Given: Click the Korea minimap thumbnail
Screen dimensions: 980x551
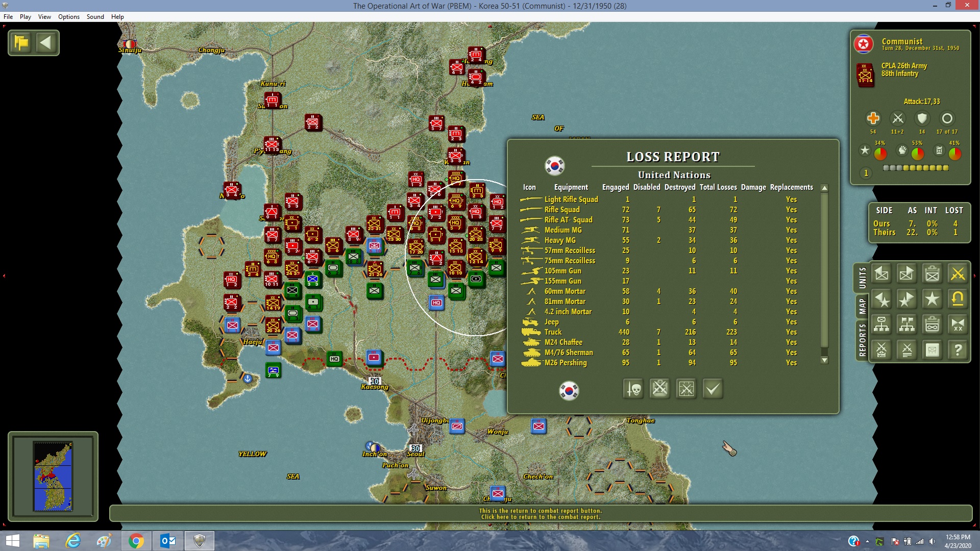Looking at the screenshot, I should (x=53, y=477).
